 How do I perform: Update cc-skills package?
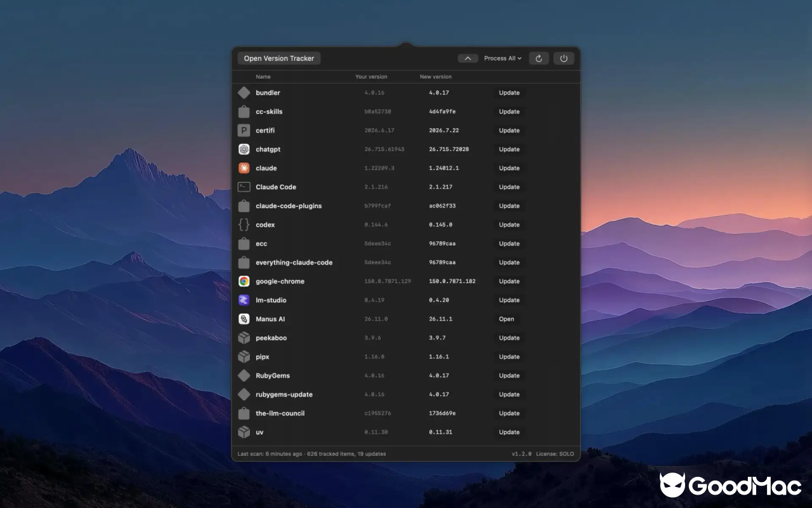[509, 112]
